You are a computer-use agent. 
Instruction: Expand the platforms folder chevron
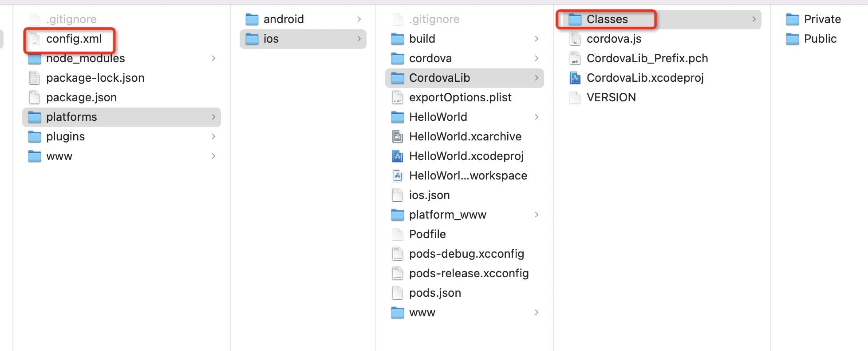click(x=213, y=117)
